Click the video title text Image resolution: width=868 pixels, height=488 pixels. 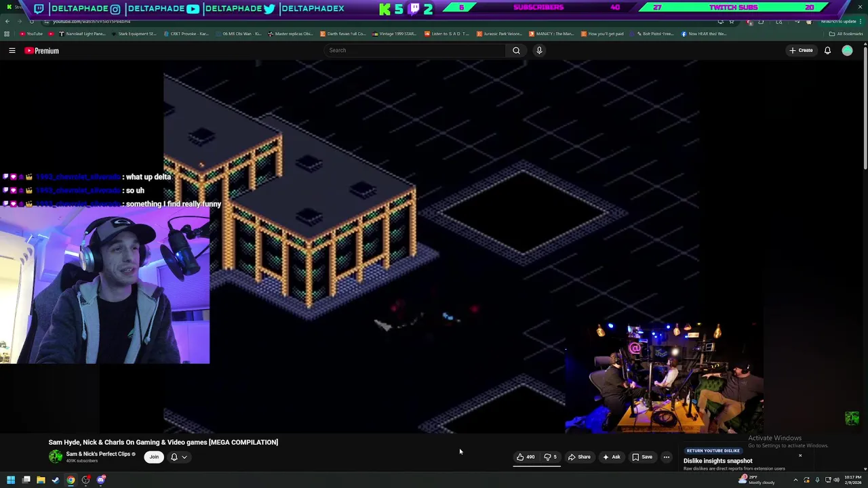tap(163, 442)
